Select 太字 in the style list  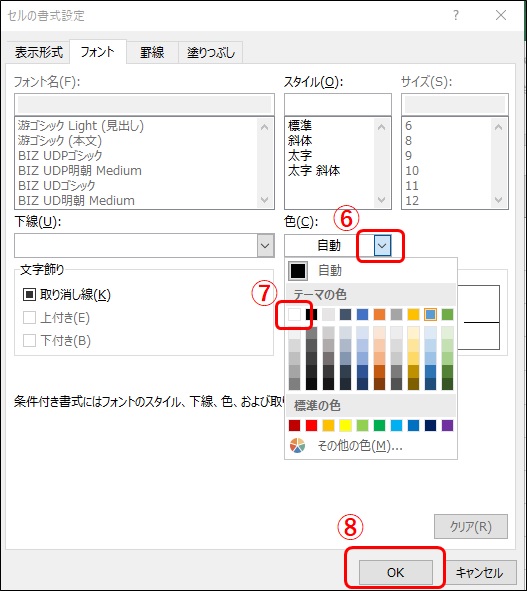300,155
